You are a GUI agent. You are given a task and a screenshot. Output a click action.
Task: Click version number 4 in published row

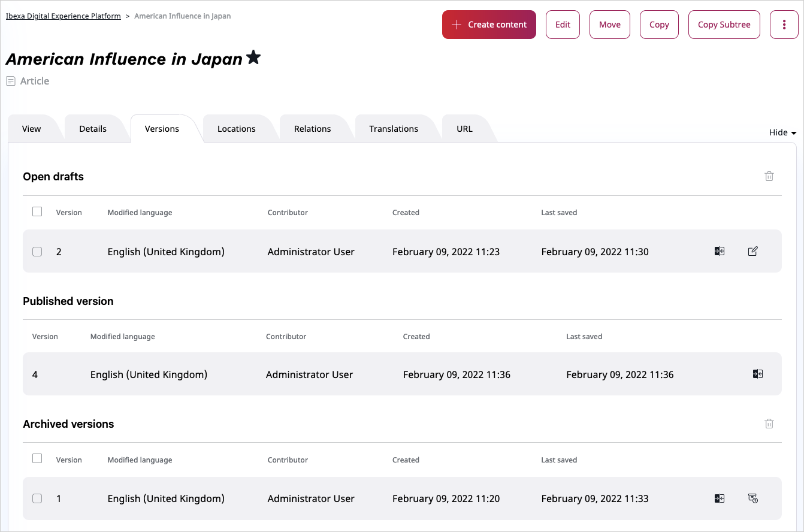pyautogui.click(x=35, y=374)
